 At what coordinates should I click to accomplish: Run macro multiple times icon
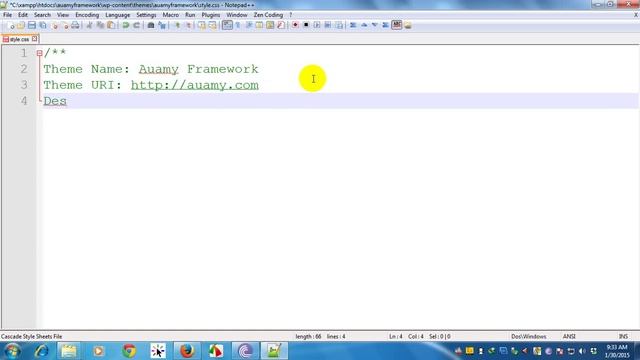point(328,25)
